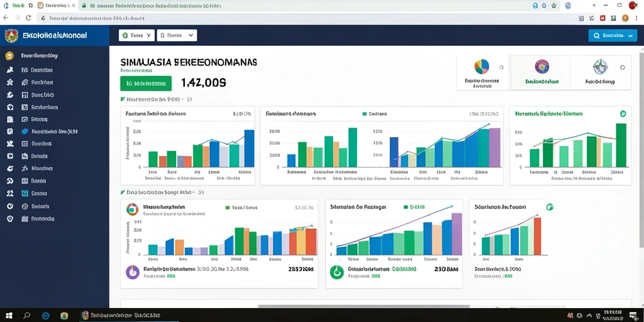The image size is (644, 322).
Task: Open the taskbar search magnifier
Action: pos(27,316)
